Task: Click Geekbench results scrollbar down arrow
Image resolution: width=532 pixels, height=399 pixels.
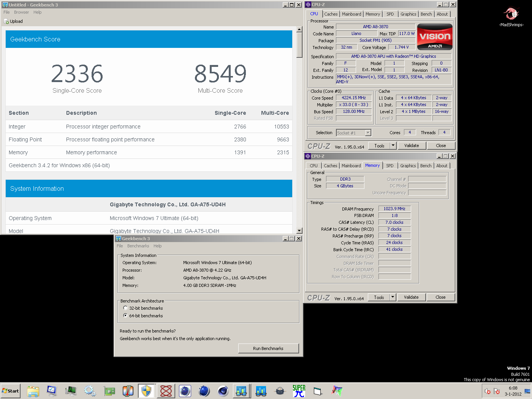Action: point(299,231)
